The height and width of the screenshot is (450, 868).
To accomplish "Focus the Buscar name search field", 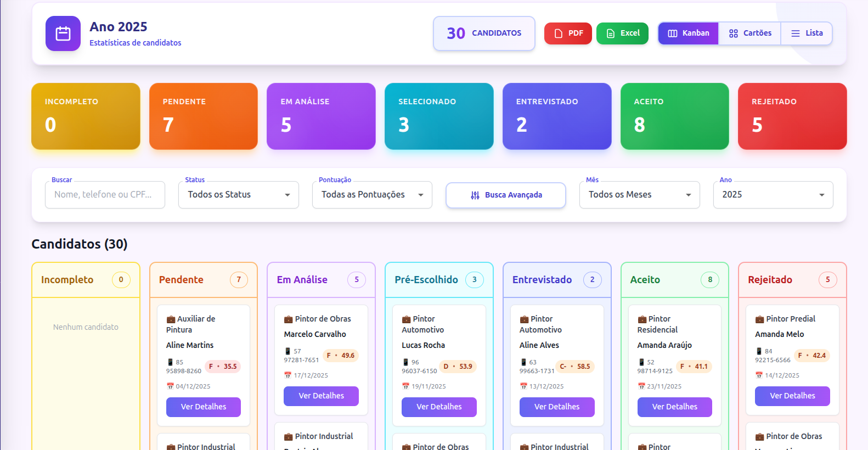I will coord(105,195).
